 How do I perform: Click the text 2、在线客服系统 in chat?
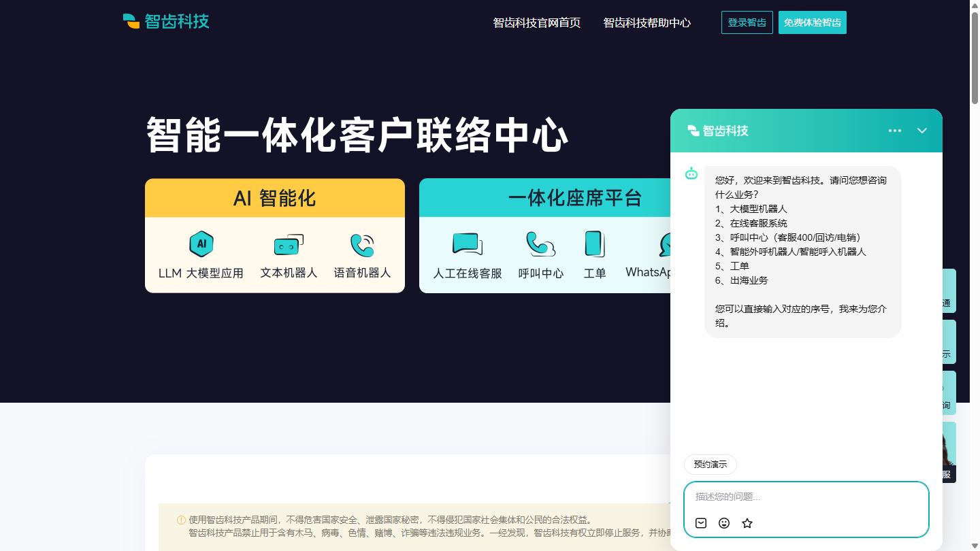click(751, 223)
